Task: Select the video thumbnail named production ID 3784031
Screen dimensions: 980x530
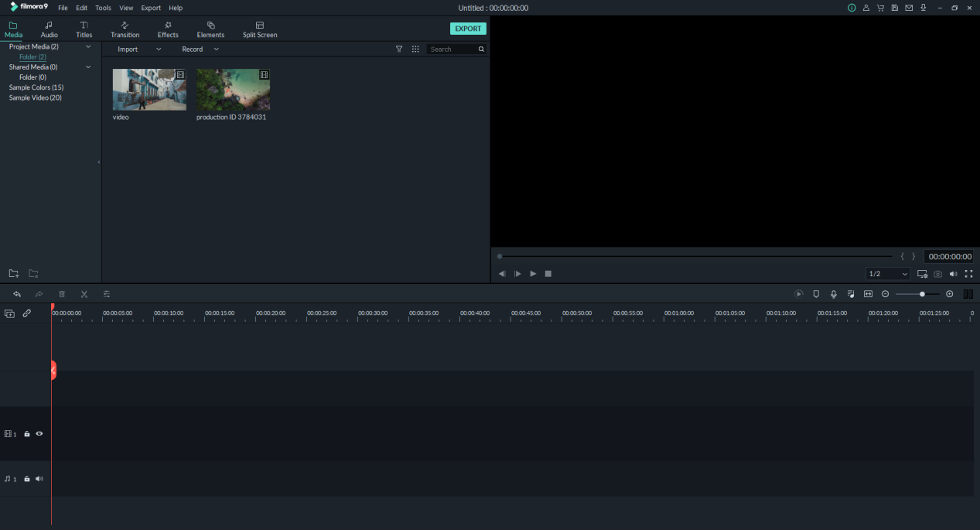Action: pyautogui.click(x=232, y=89)
